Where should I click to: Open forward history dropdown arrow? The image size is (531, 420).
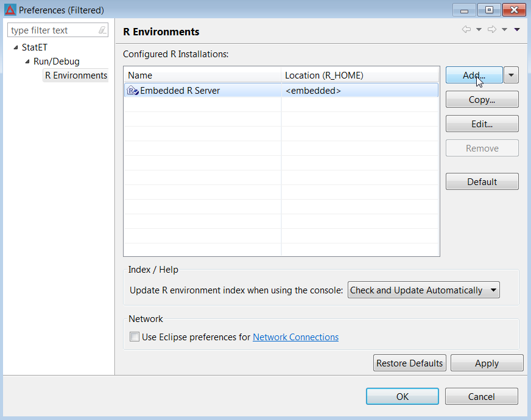[x=504, y=29]
